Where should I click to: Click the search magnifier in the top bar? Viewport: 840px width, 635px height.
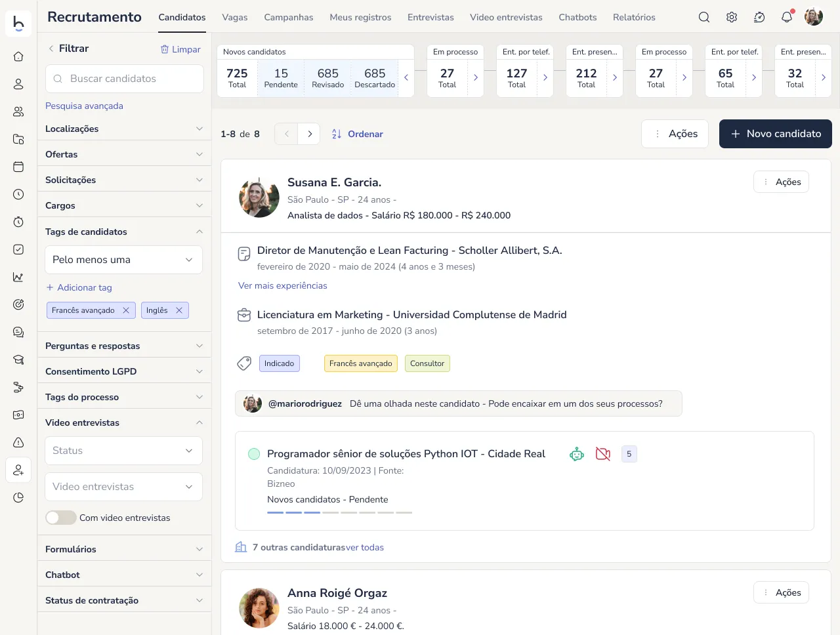[704, 17]
